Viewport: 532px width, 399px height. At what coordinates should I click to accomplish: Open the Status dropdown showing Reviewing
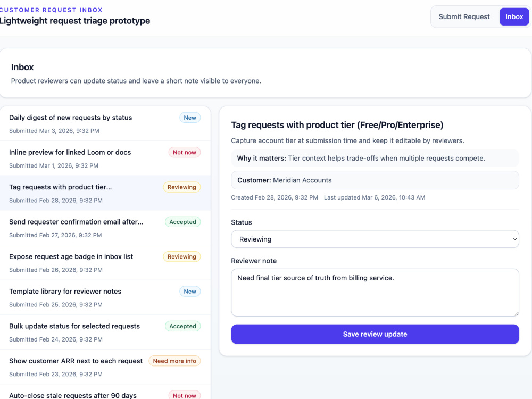(x=375, y=239)
